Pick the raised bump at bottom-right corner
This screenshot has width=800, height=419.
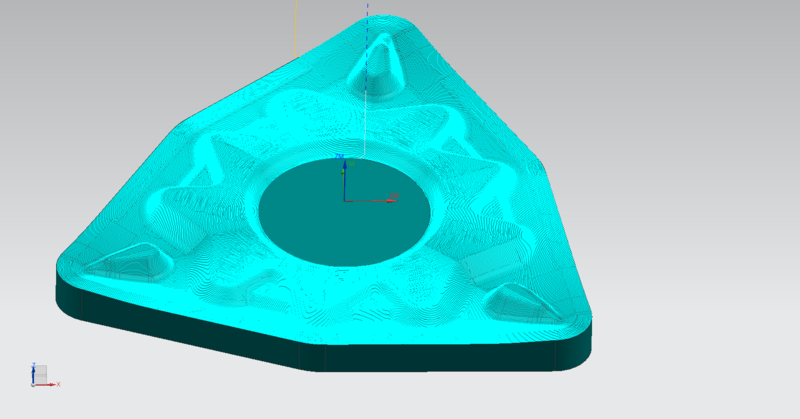click(520, 297)
